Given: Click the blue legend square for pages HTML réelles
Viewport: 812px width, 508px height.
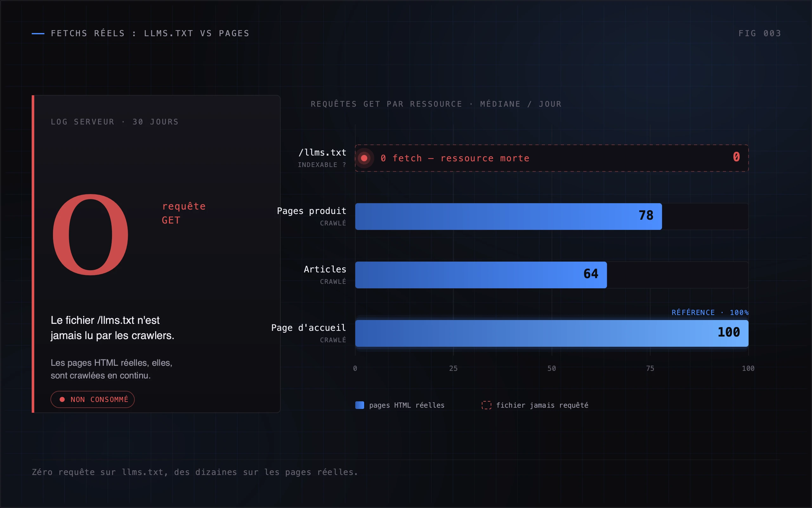Looking at the screenshot, I should tap(360, 405).
